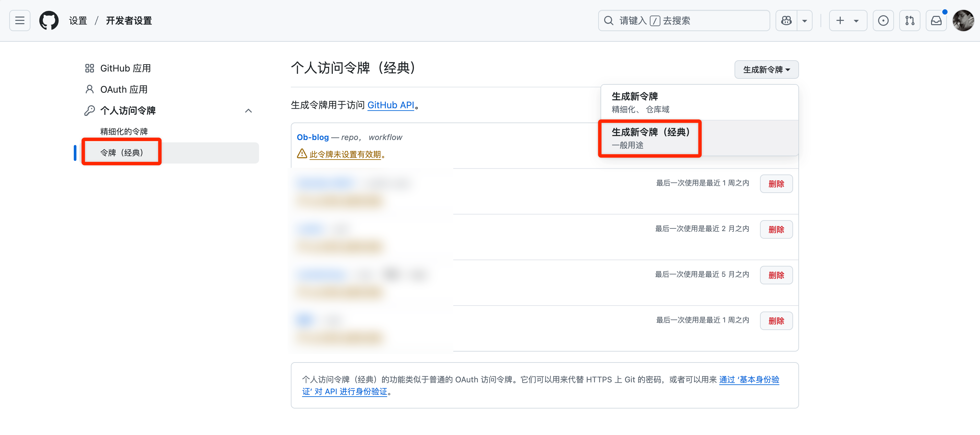The height and width of the screenshot is (435, 980).
Task: Open the 生成新令牌 dropdown button
Action: tap(766, 70)
